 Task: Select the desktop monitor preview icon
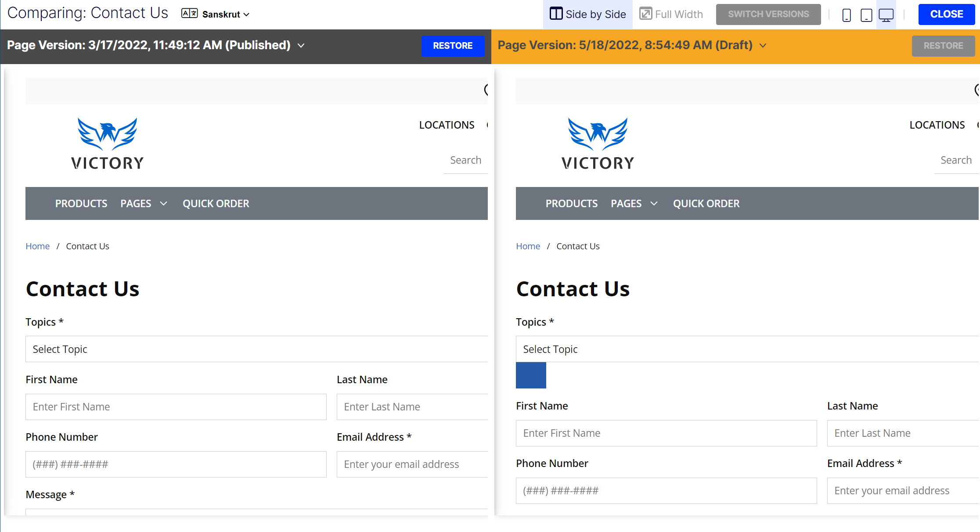(886, 14)
